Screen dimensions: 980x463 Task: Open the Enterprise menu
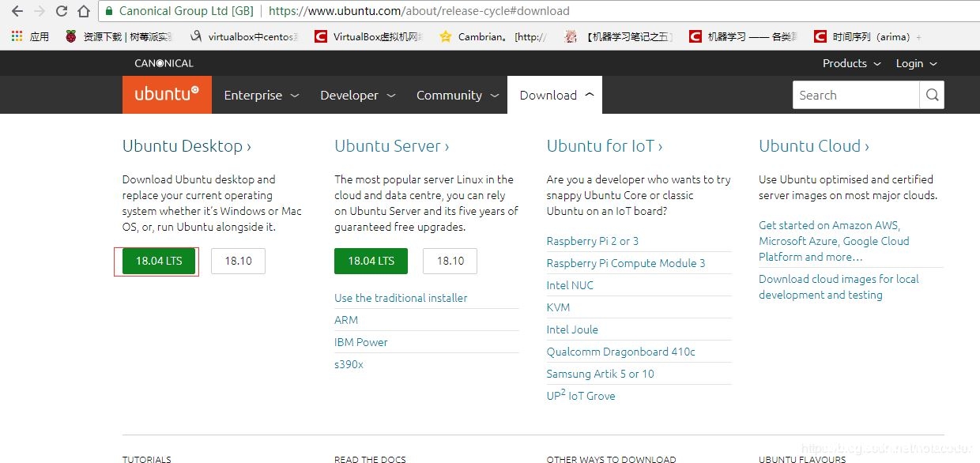pyautogui.click(x=253, y=95)
